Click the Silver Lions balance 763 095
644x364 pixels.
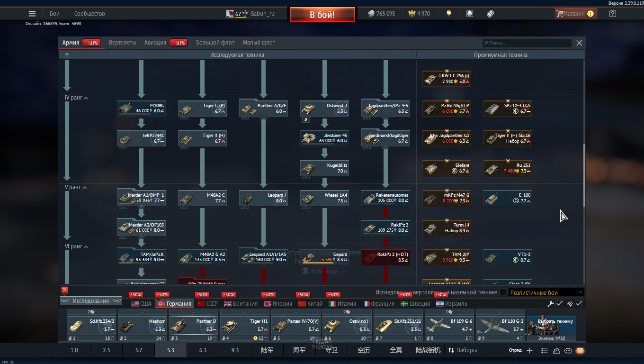pos(381,14)
